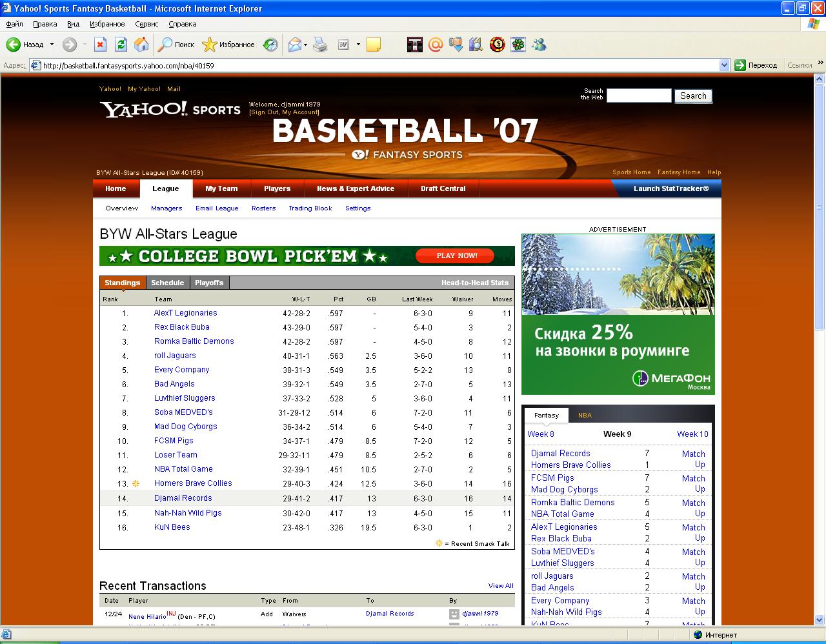826x644 pixels.
Task: Open the Сервис menu
Action: (146, 24)
